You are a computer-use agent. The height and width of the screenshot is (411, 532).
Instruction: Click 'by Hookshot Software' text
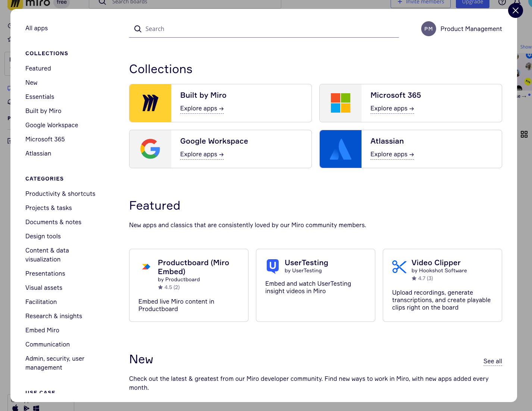click(439, 270)
